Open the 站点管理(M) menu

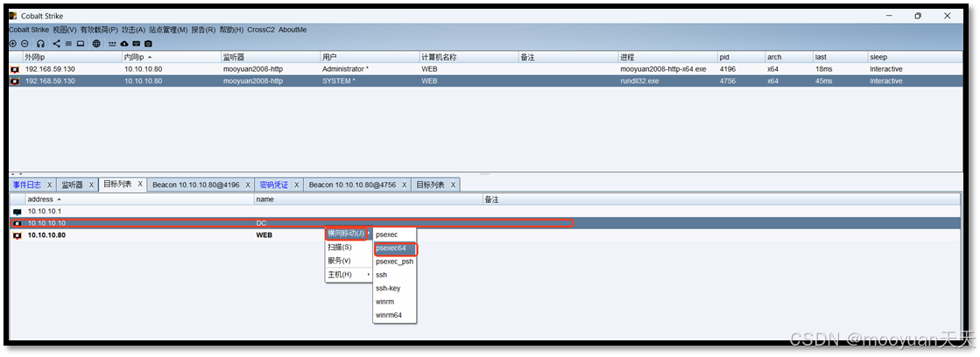(168, 30)
